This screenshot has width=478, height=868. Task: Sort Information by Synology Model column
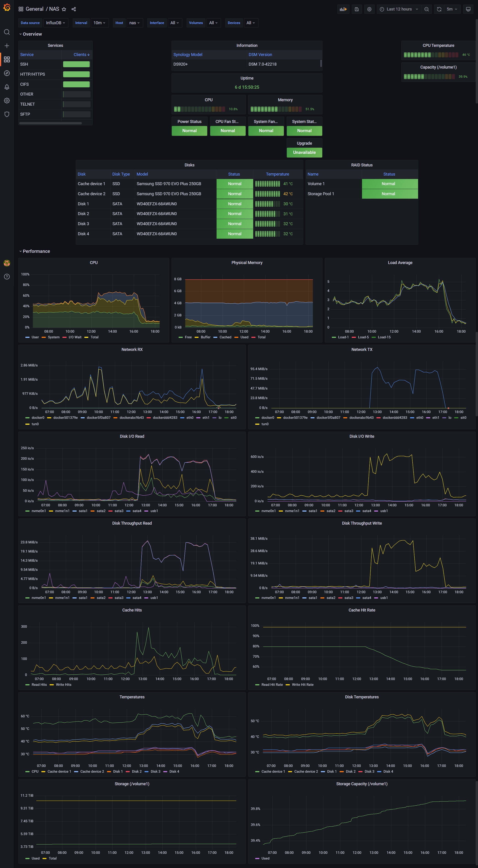click(188, 55)
